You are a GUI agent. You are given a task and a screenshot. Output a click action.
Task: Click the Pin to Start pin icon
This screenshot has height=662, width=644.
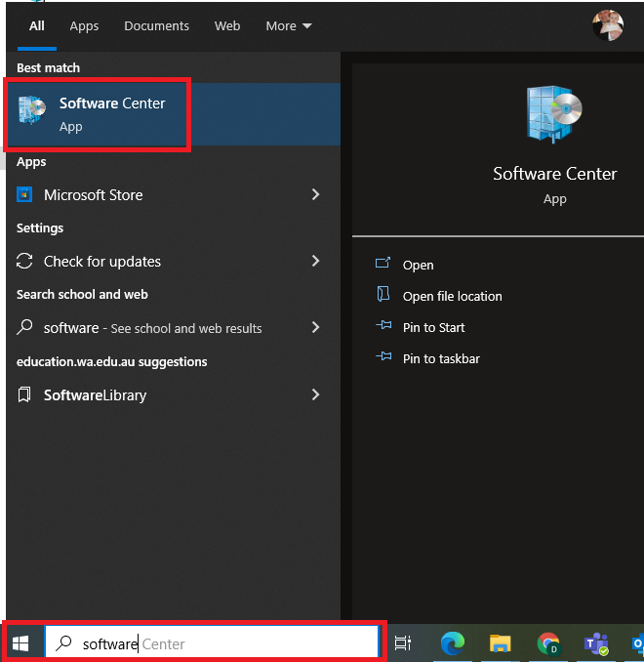point(383,325)
